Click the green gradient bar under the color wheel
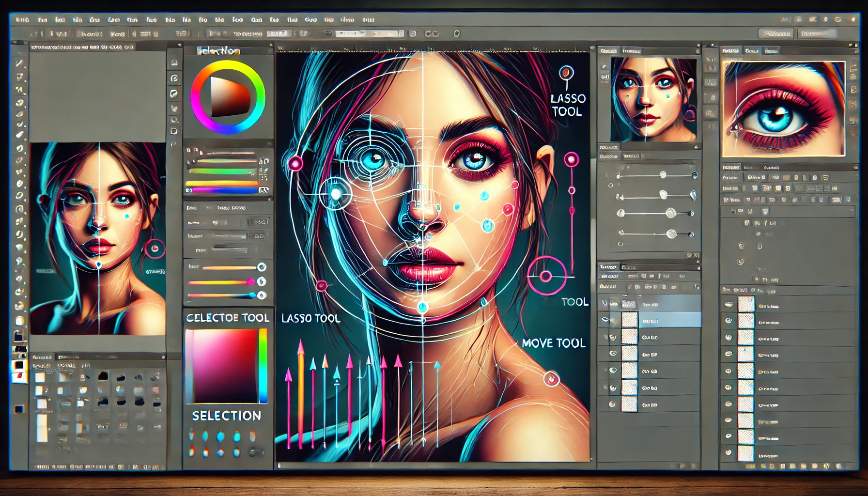The image size is (868, 496). click(223, 171)
